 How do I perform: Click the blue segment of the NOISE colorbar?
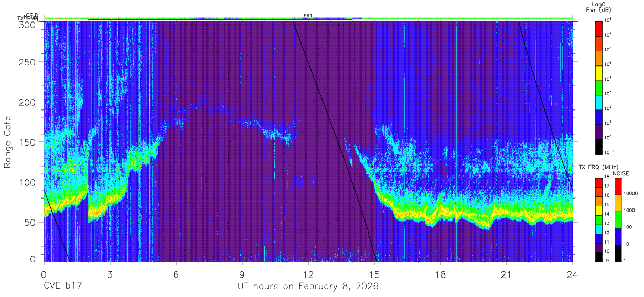point(617,236)
